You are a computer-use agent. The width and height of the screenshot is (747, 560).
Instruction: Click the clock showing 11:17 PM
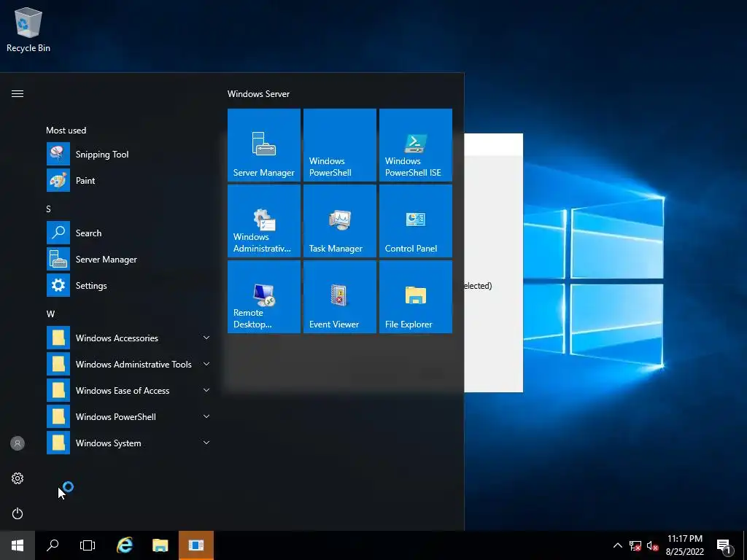pos(684,545)
